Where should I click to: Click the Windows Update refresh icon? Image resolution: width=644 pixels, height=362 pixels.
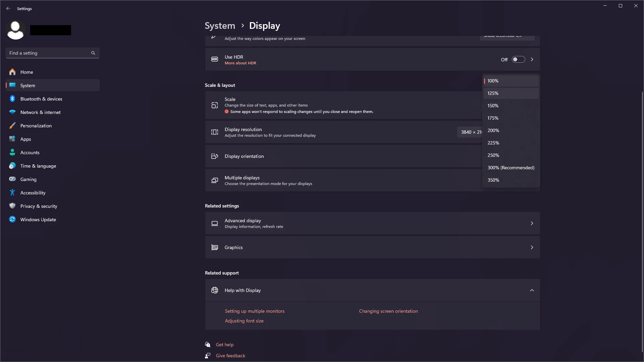(x=12, y=219)
